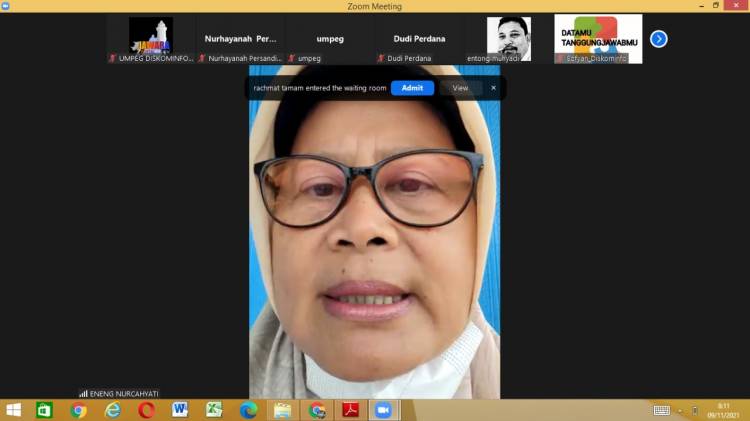Click the ENENG NURCAHYATI name label

click(x=124, y=394)
